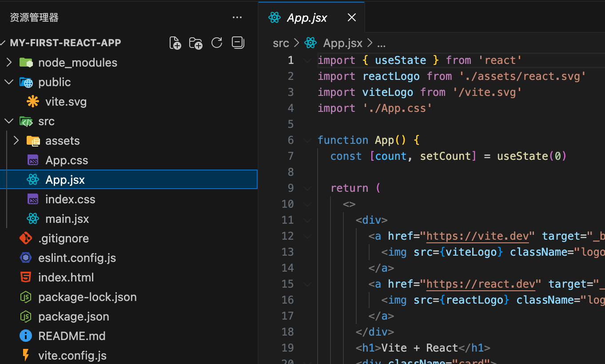Click the vite.svg file star icon
605x364 pixels.
click(x=33, y=102)
